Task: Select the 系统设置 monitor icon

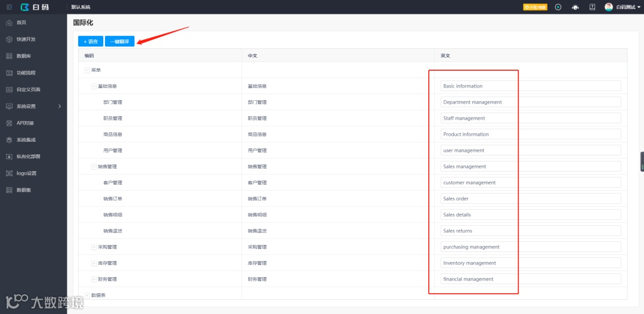Action: (x=10, y=106)
